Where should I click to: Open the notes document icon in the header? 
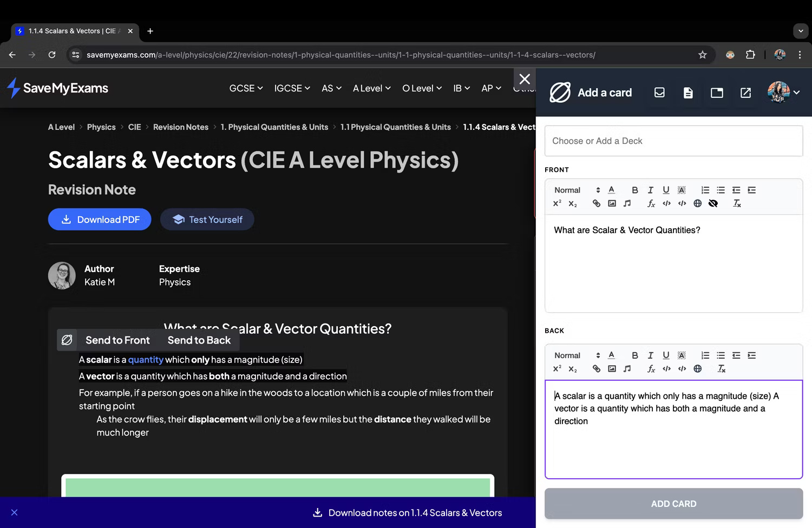(688, 93)
